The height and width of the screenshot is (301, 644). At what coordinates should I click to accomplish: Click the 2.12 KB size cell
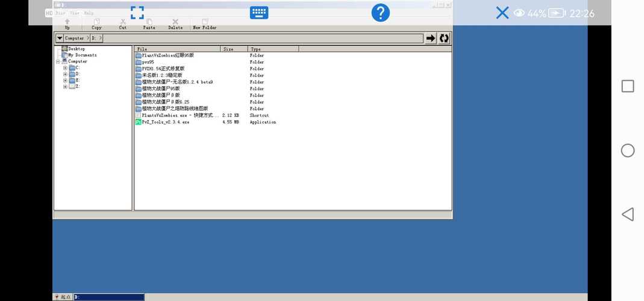click(x=230, y=116)
